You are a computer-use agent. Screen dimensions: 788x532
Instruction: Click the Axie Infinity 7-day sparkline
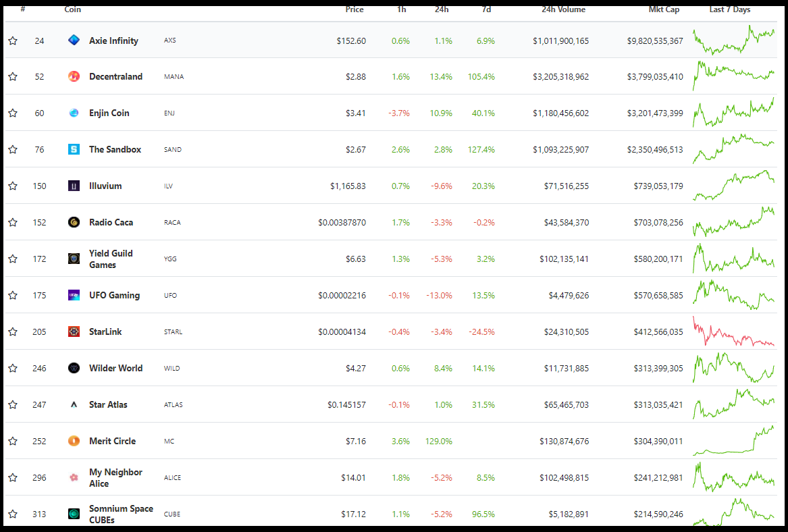[734, 40]
